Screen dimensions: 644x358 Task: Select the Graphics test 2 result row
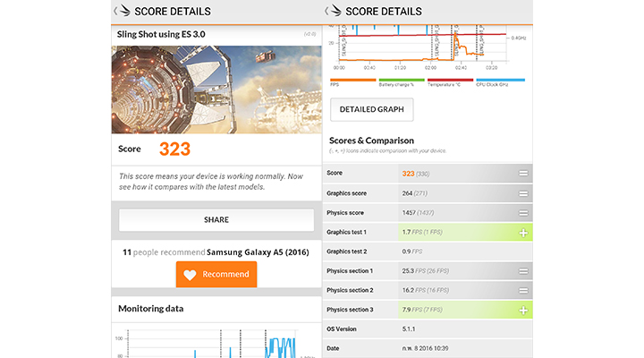[427, 251]
